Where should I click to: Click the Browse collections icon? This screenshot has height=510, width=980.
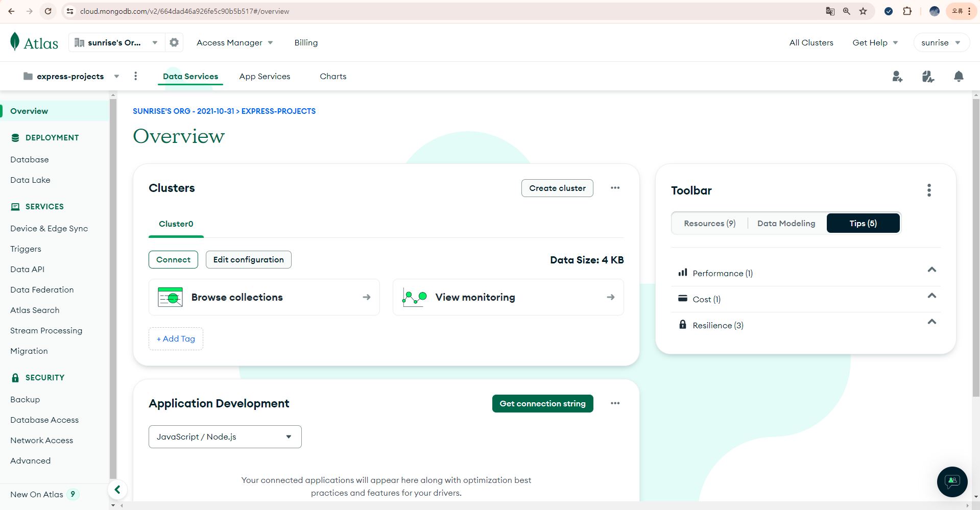[170, 297]
